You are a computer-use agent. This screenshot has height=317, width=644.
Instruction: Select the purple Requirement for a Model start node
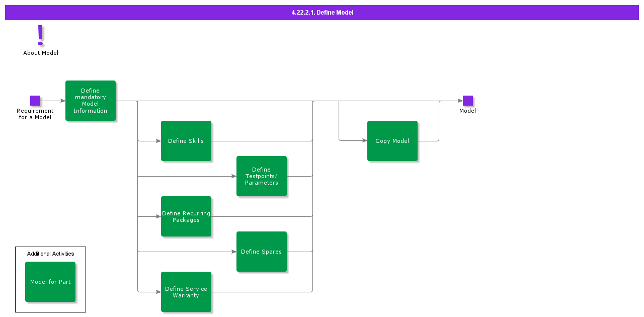pyautogui.click(x=35, y=101)
